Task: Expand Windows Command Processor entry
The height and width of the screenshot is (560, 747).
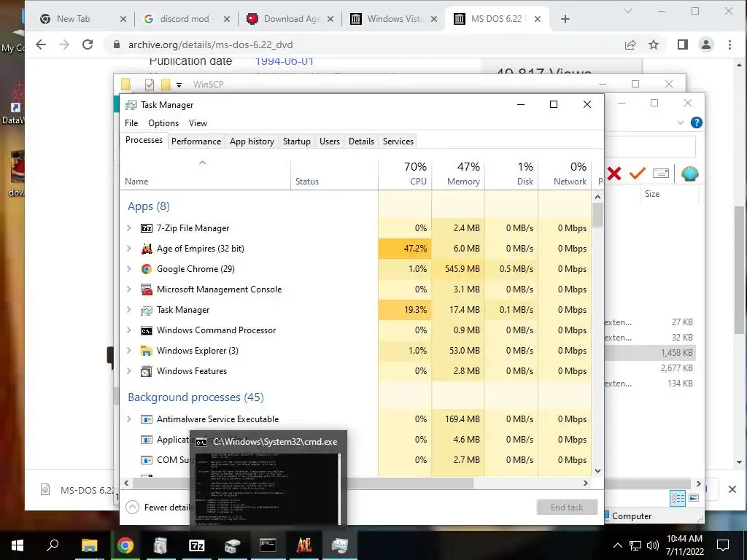Action: click(128, 330)
